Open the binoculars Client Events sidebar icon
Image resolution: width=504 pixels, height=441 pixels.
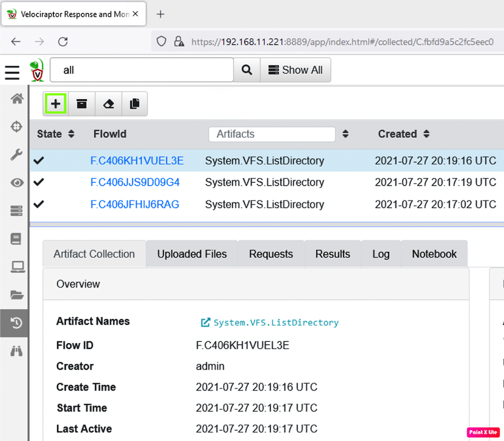point(16,350)
